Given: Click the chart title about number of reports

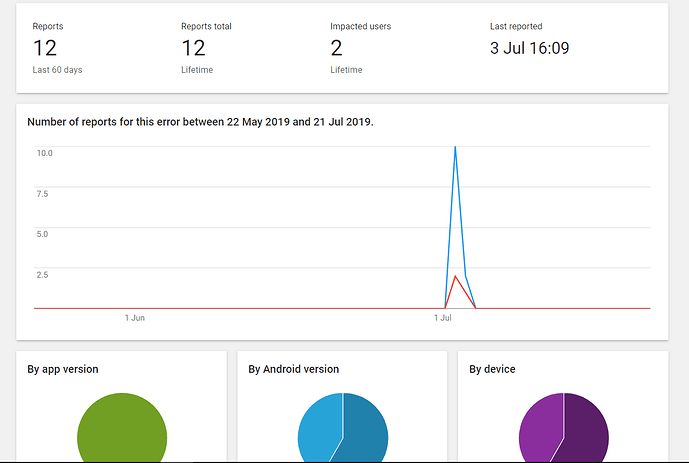Looking at the screenshot, I should (200, 122).
